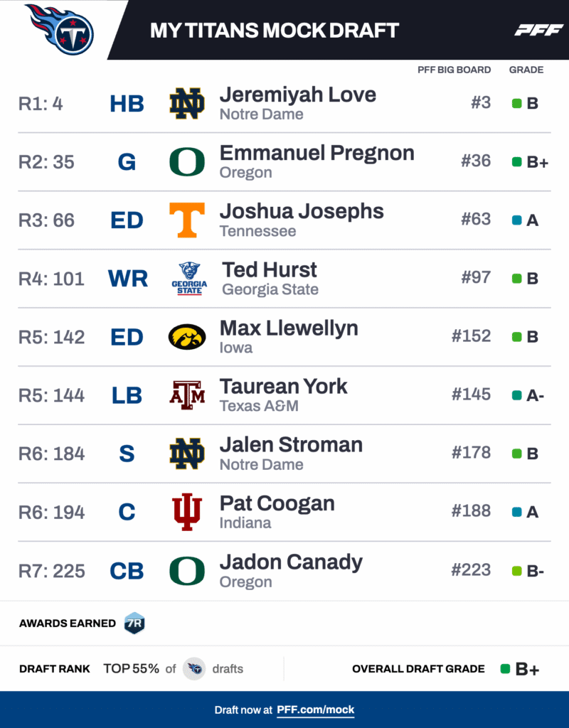Click the Georgia State panther logo
The width and height of the screenshot is (569, 728).
tap(189, 279)
